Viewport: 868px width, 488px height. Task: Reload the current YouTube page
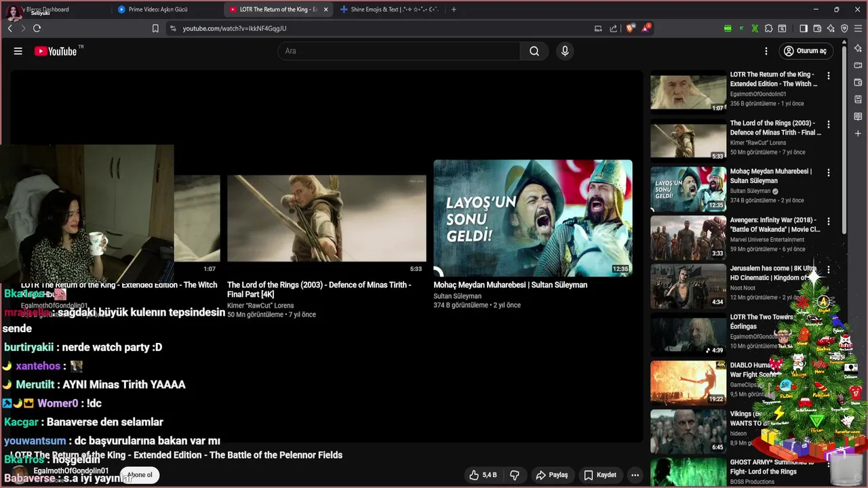[37, 28]
